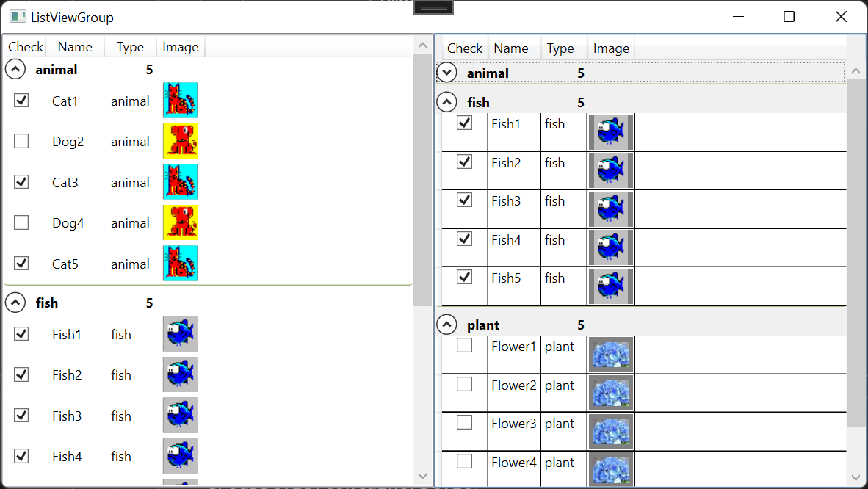Click the Fish5 image in right list
The image size is (868, 489).
tap(610, 286)
